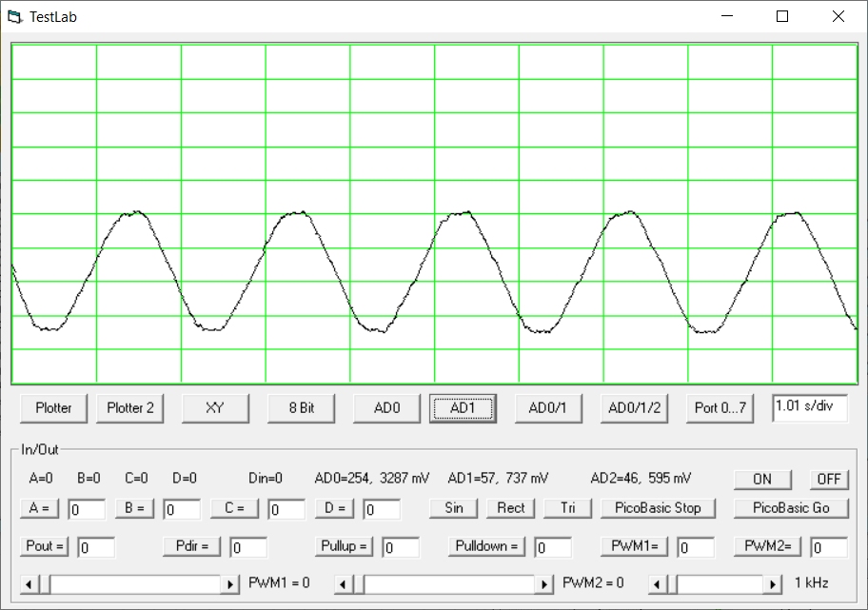Image resolution: width=868 pixels, height=610 pixels.
Task: Switch to XY display mode
Action: pos(215,407)
